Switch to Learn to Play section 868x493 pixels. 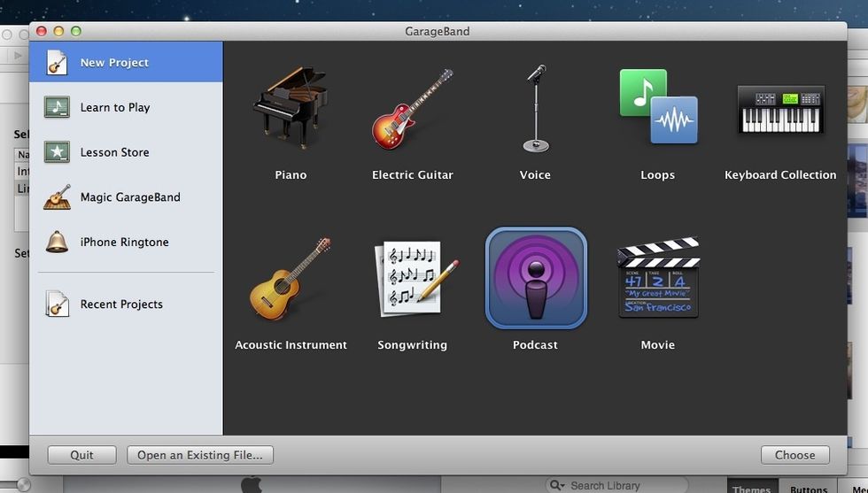coord(114,107)
